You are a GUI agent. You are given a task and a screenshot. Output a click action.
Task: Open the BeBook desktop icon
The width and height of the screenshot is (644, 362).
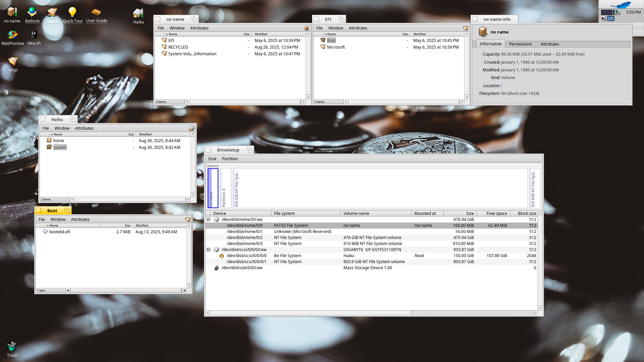tap(32, 13)
